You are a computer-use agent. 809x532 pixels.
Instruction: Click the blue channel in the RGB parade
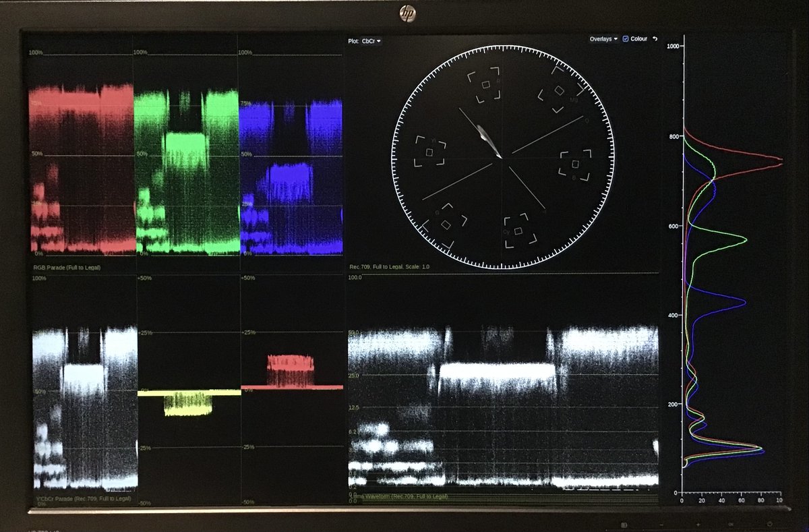[x=291, y=177]
